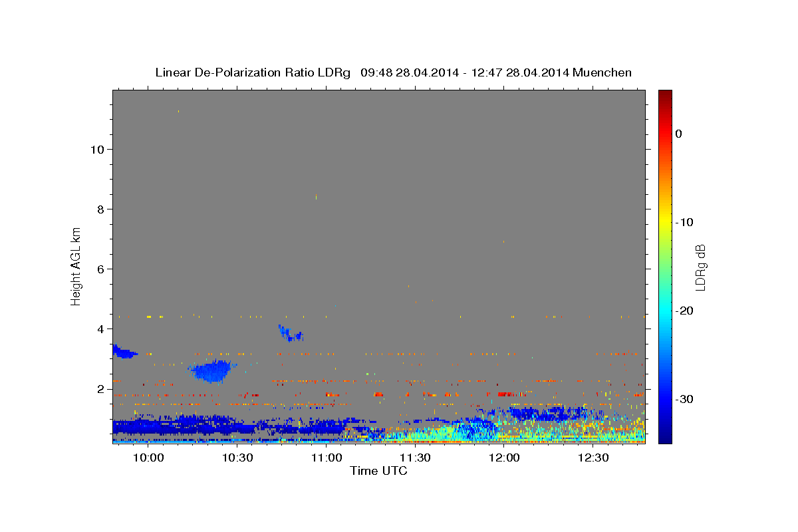The image size is (798, 532).
Task: Click the colorbar value -20
Action: point(685,311)
